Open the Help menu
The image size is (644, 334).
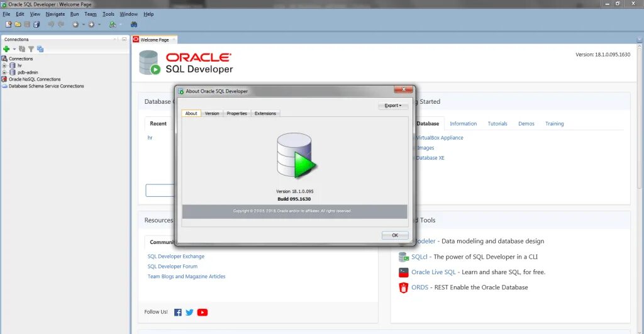point(148,14)
